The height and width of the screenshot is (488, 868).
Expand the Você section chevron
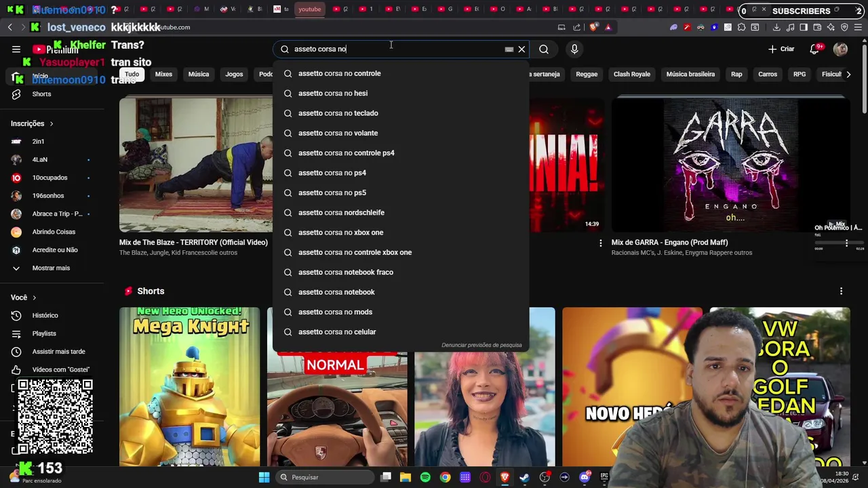coord(34,298)
